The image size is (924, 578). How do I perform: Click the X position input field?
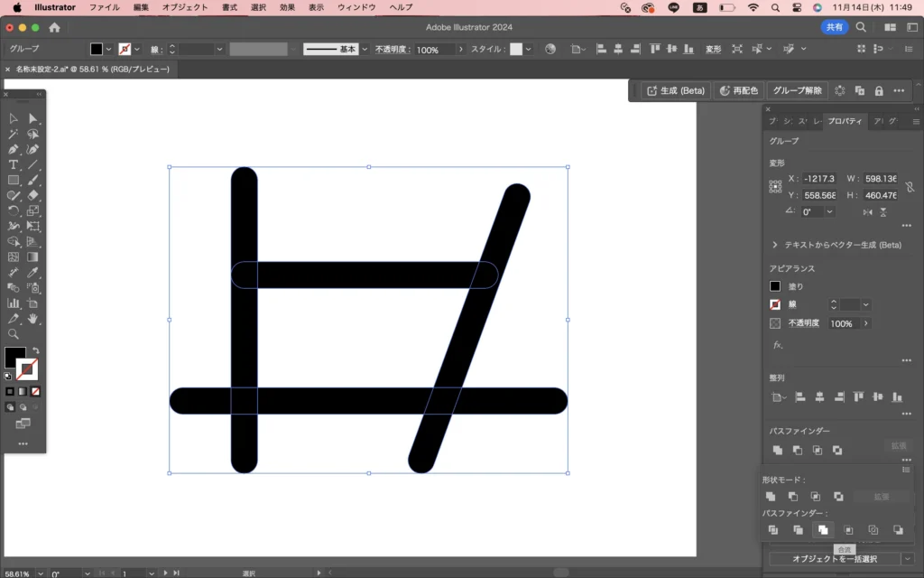(818, 179)
